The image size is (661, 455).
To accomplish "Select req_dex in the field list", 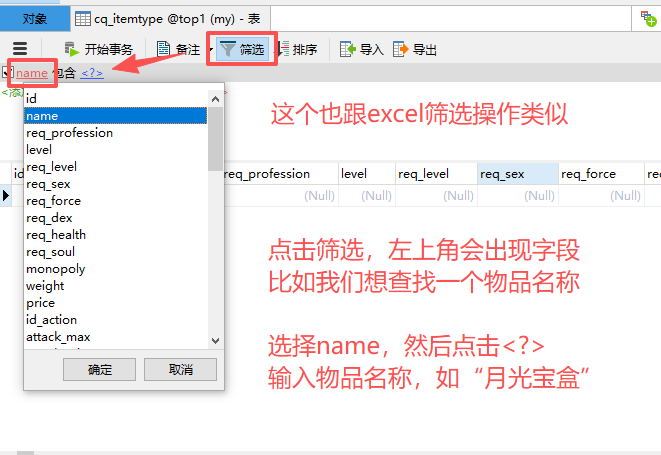I will pyautogui.click(x=116, y=218).
